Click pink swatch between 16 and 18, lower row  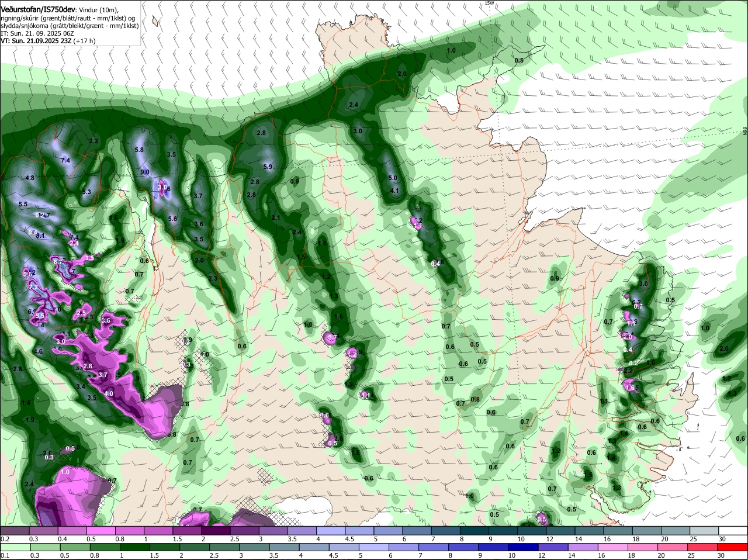[x=614, y=547]
